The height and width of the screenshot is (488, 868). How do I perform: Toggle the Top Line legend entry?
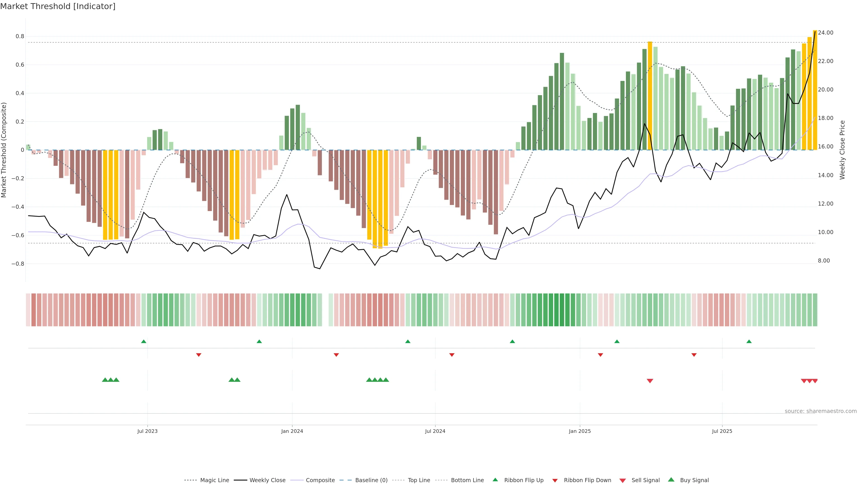419,480
